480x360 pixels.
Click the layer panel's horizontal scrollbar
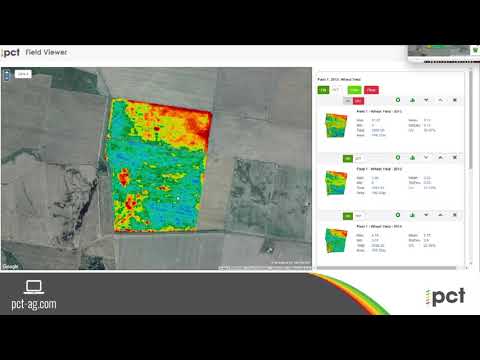pos(387,268)
